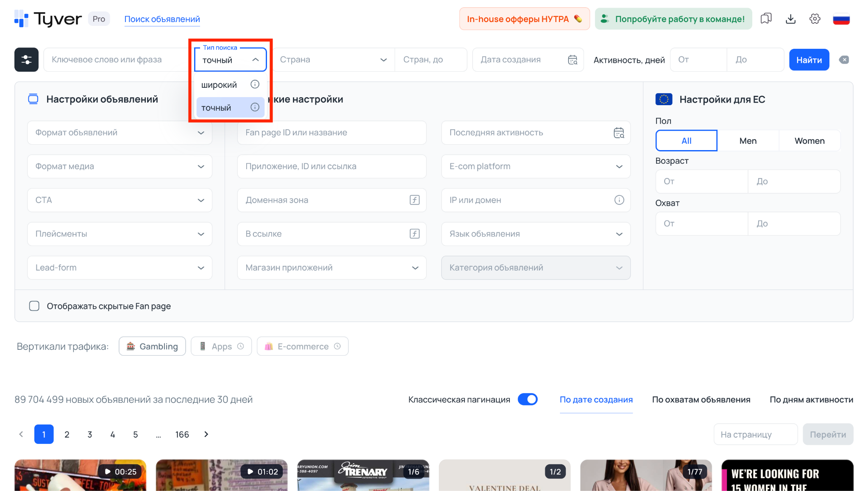Open settings via the gear icon
The width and height of the screenshot is (868, 491).
click(x=815, y=19)
